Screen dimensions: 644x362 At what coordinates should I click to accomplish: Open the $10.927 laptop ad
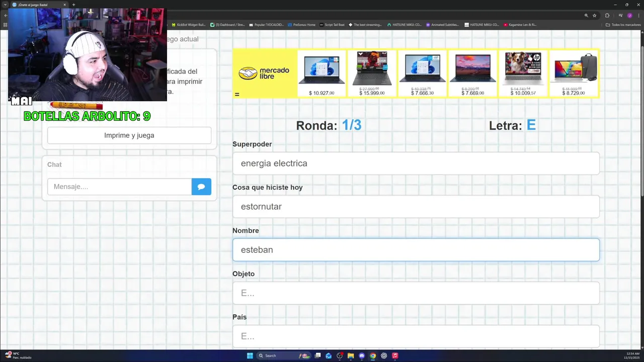click(321, 73)
